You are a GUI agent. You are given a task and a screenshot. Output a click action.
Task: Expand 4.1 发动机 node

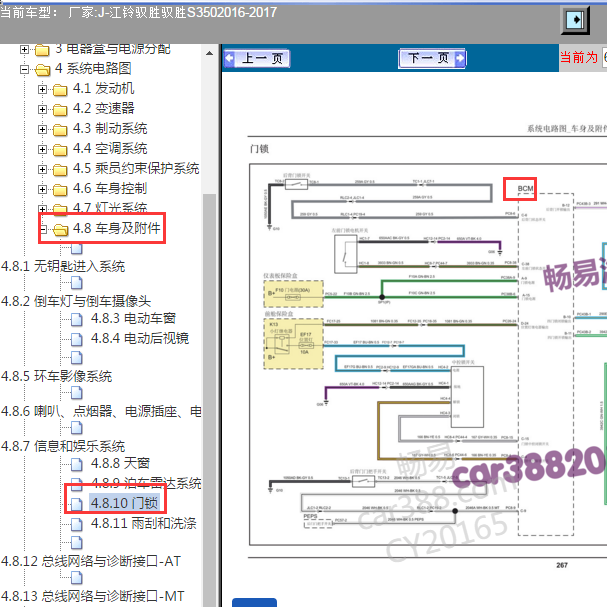[x=42, y=89]
